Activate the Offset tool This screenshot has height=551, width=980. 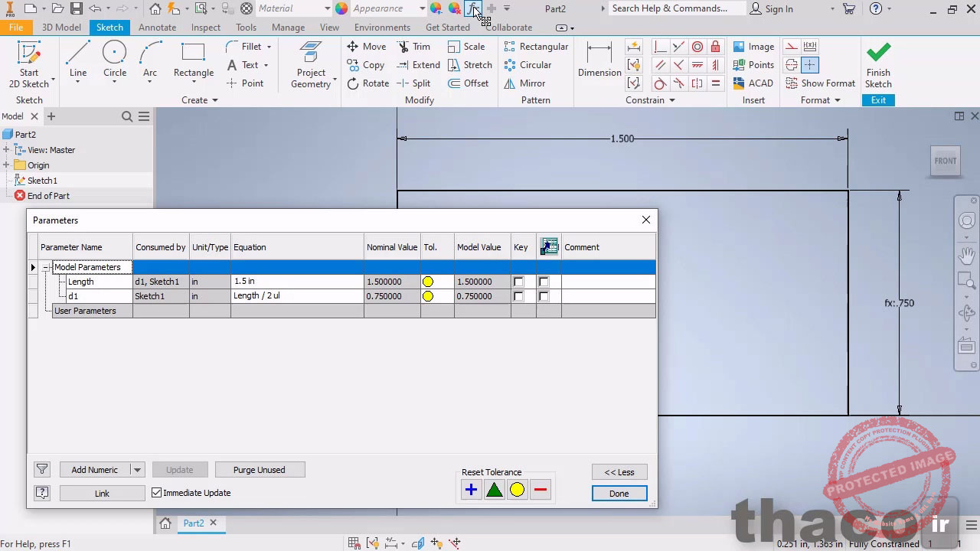(469, 83)
